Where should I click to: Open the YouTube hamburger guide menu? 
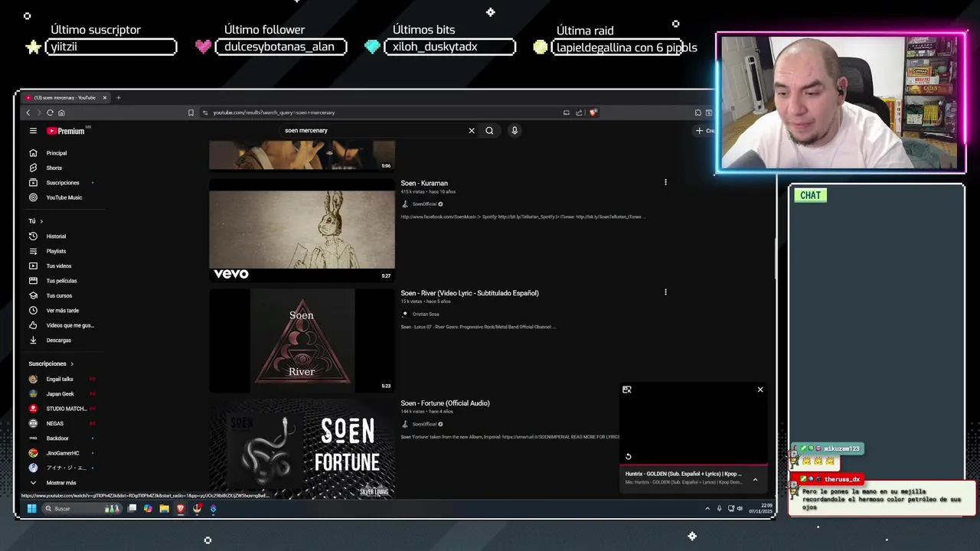point(33,131)
